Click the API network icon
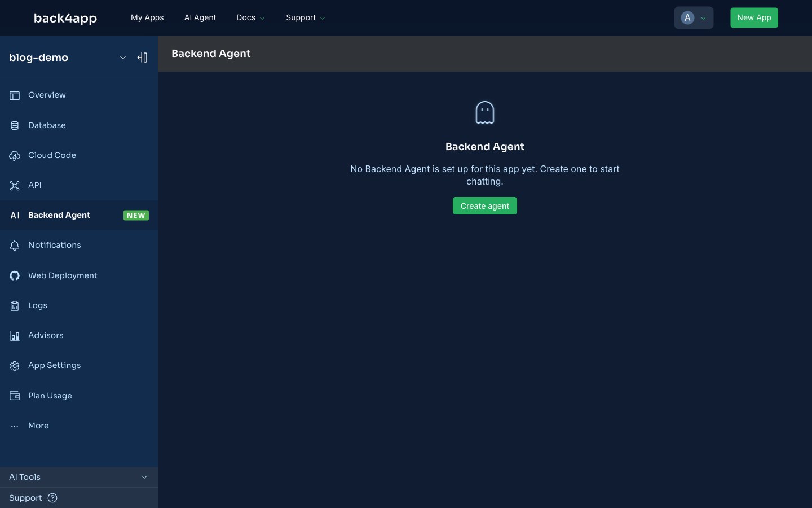The height and width of the screenshot is (508, 812). point(15,185)
